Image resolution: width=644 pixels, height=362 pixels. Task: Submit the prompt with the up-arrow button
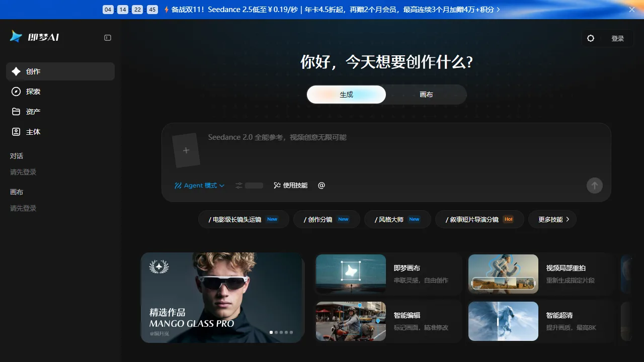[595, 186]
